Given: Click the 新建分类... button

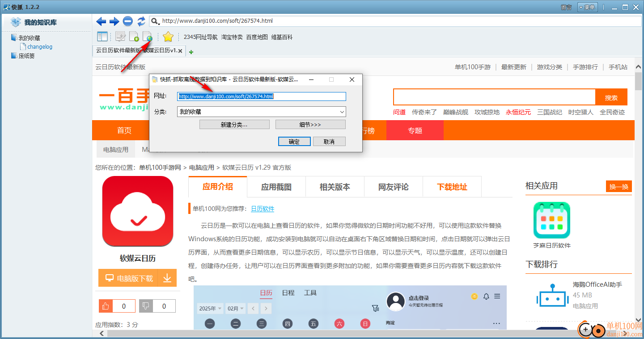Looking at the screenshot, I should pos(234,125).
